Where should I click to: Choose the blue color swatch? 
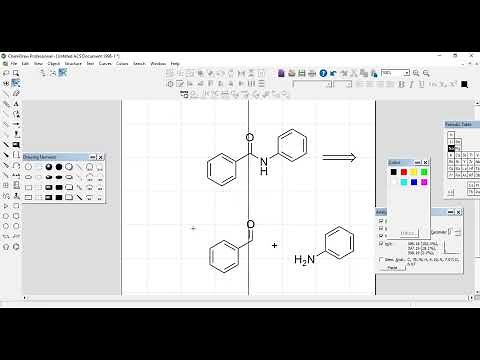point(414,182)
